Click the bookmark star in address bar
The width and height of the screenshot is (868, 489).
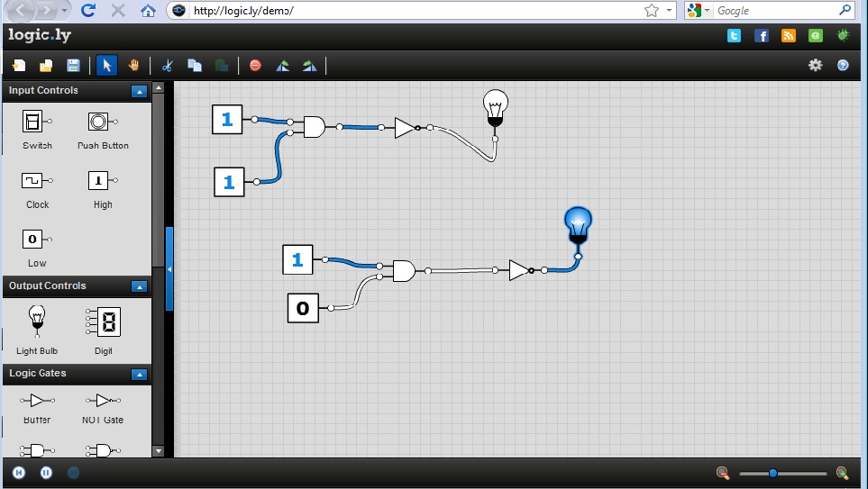tap(652, 11)
